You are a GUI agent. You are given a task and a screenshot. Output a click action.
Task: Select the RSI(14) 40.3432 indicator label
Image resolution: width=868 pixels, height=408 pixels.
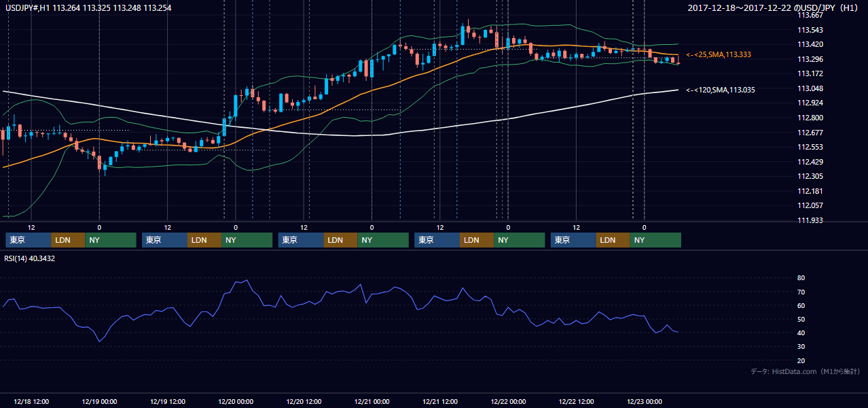(31, 258)
